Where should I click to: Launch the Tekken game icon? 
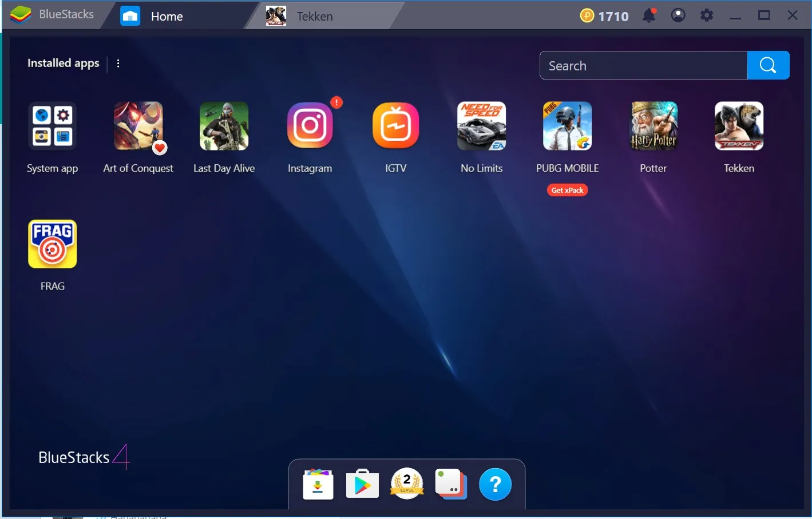[x=739, y=126]
